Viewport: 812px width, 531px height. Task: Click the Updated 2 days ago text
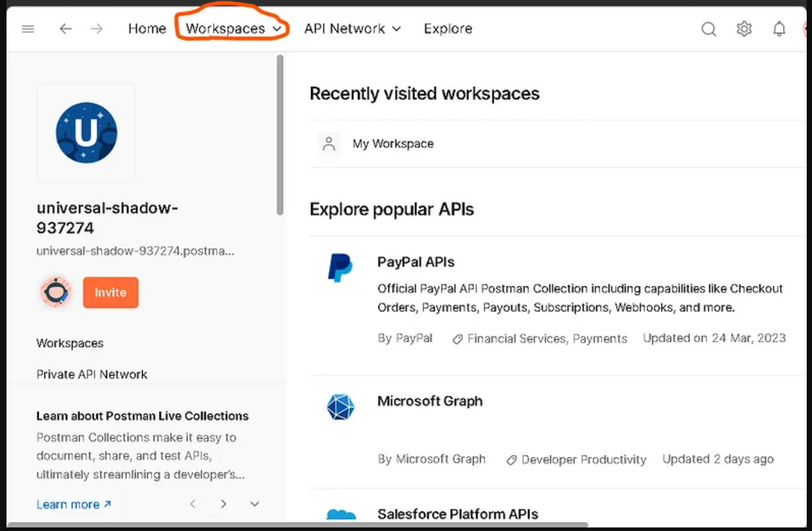[x=718, y=459]
